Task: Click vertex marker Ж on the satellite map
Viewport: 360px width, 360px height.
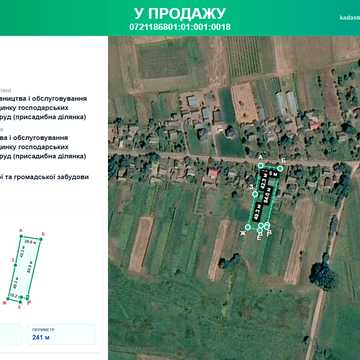Action: [248, 227]
